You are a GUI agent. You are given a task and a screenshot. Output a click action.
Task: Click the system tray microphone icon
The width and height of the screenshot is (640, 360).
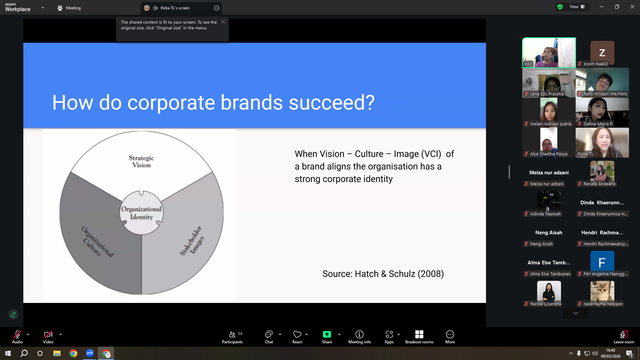(x=578, y=353)
